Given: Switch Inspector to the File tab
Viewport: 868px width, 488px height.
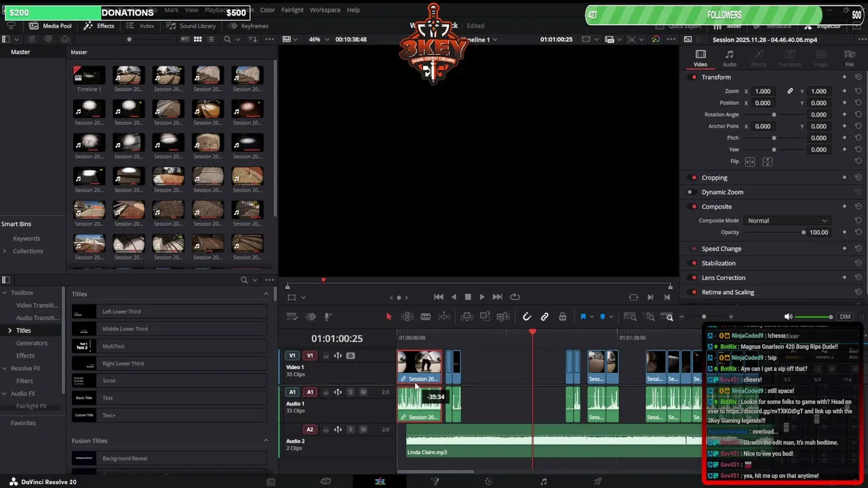Looking at the screenshot, I should pyautogui.click(x=849, y=58).
